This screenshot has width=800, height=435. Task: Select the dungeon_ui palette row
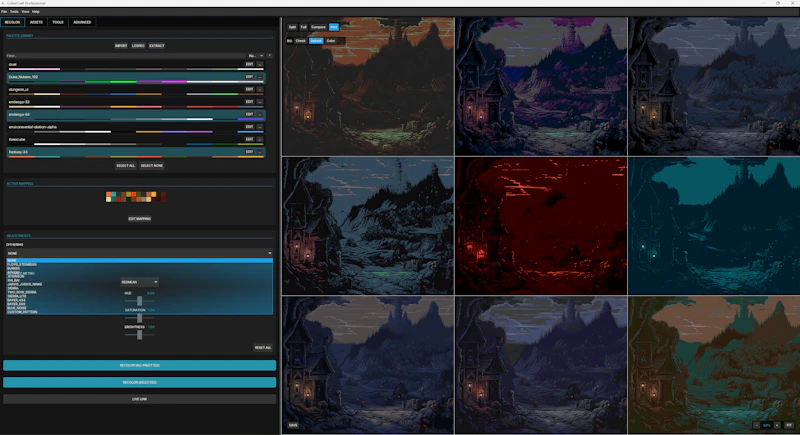click(x=136, y=91)
